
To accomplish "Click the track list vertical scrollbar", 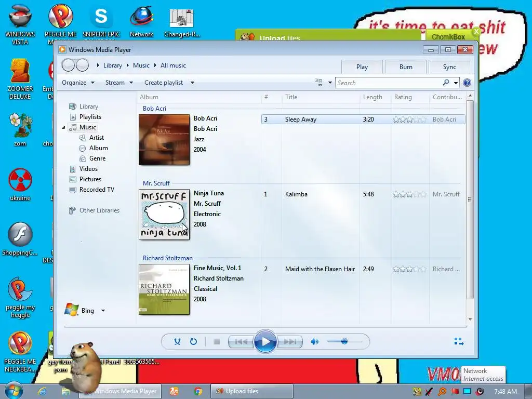I will click(x=470, y=199).
